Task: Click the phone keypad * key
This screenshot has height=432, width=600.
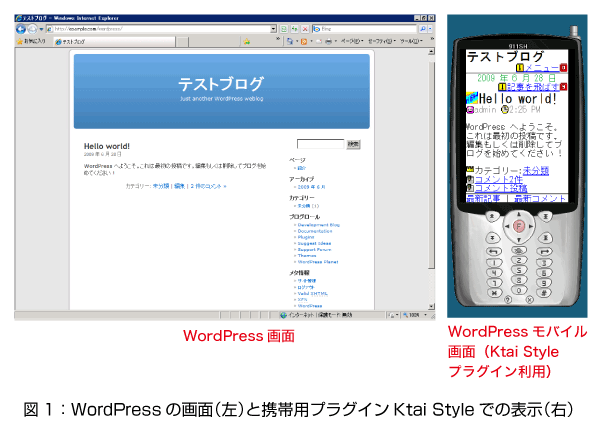Action: click(494, 292)
